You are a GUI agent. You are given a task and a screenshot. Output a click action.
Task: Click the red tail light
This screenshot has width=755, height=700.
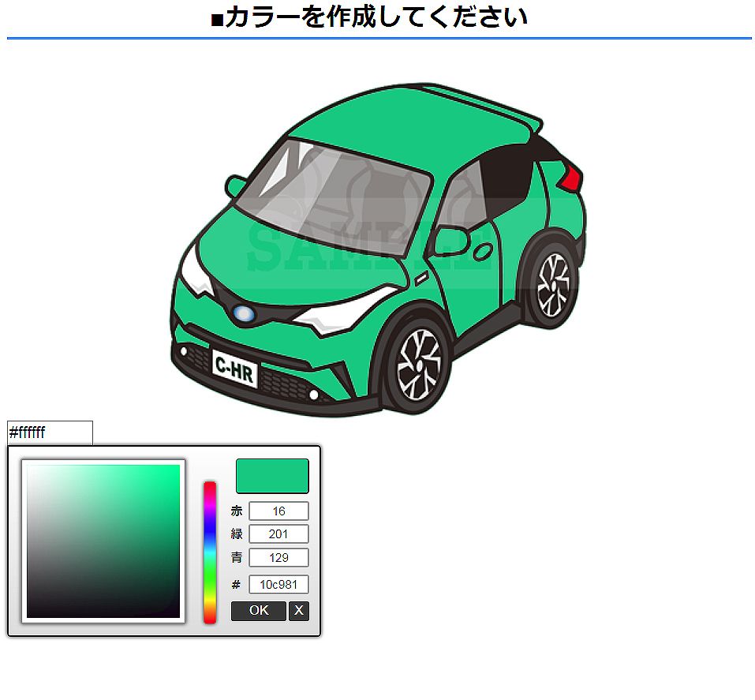pyautogui.click(x=571, y=178)
